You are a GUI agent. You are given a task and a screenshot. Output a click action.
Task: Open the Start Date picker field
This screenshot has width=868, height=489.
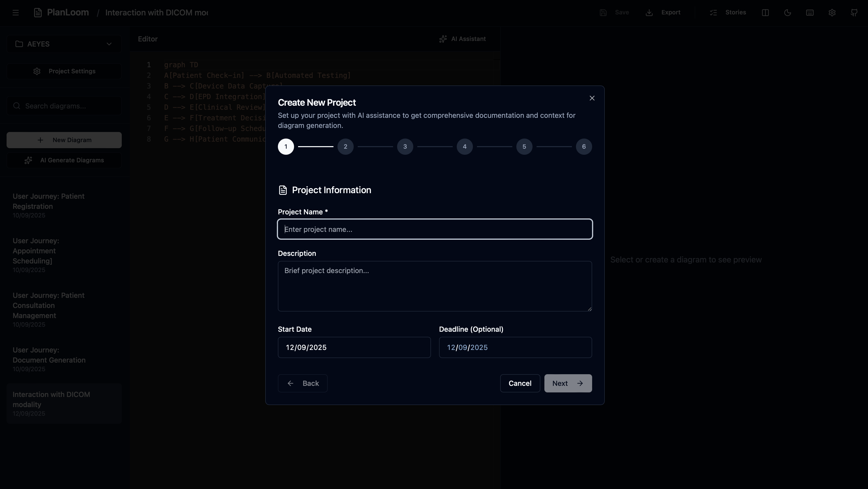[354, 347]
